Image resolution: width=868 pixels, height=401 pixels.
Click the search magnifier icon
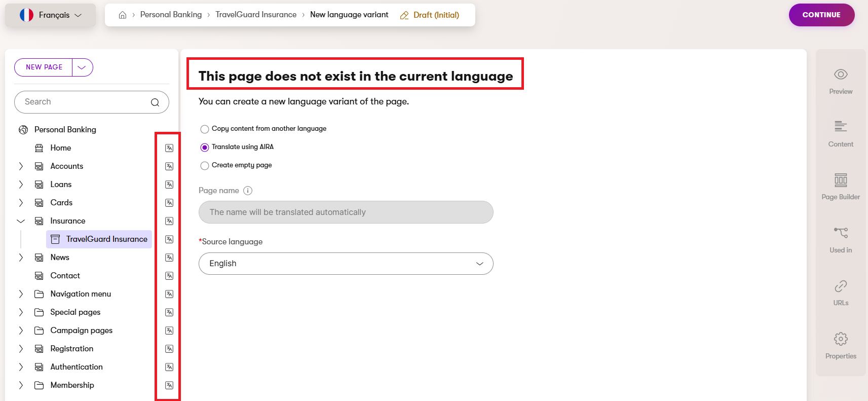[155, 102]
